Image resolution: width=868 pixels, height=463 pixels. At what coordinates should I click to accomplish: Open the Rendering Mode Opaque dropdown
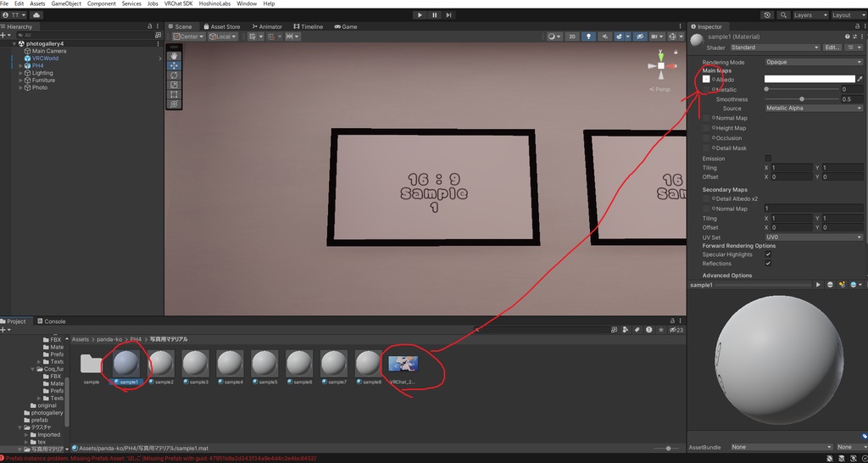point(814,62)
